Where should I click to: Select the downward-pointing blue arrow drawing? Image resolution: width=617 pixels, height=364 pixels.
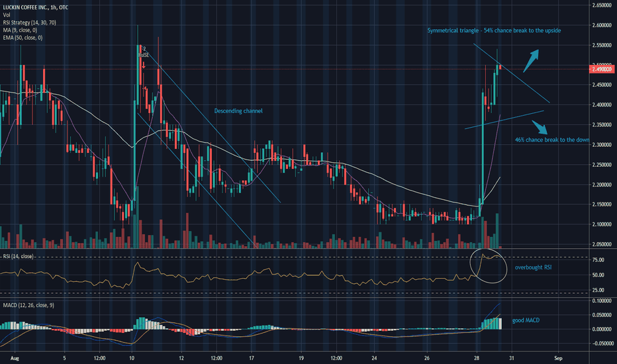coord(540,128)
